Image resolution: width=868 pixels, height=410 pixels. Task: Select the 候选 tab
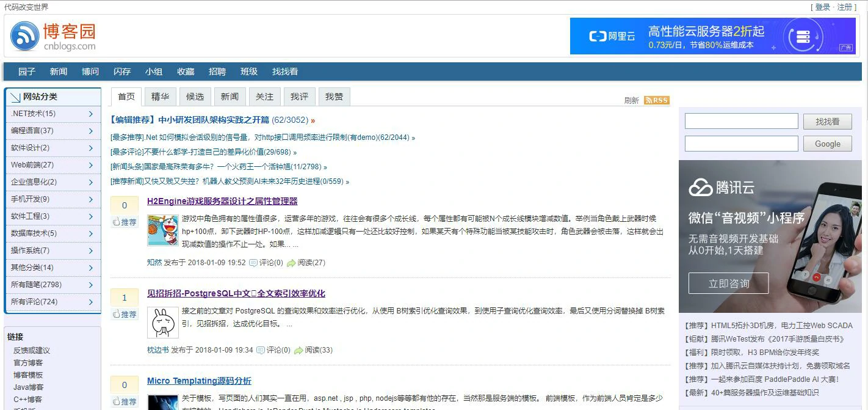195,97
